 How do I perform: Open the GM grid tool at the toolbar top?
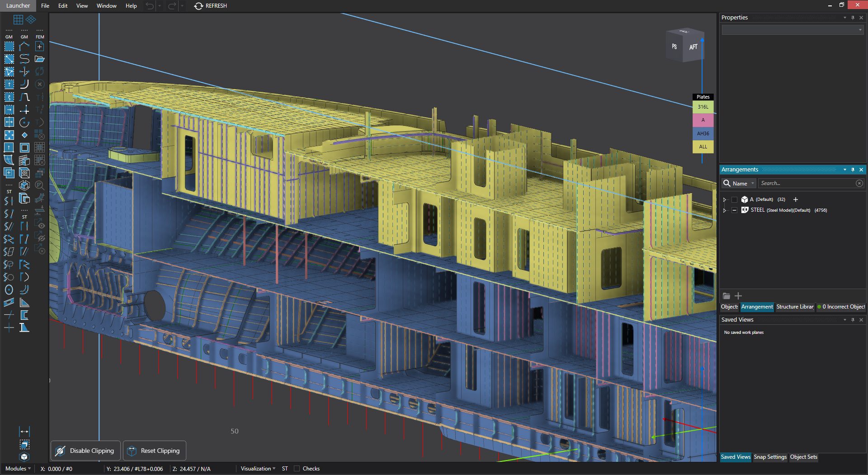coord(18,19)
